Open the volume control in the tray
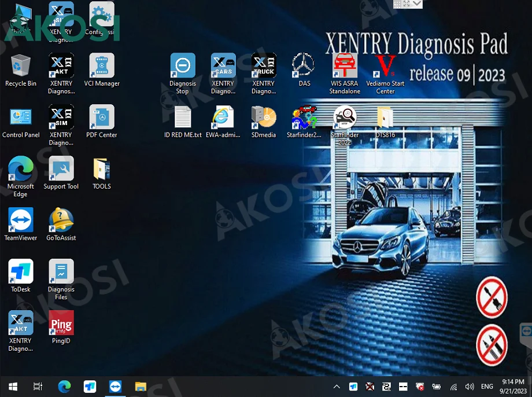This screenshot has width=532, height=397. click(470, 387)
